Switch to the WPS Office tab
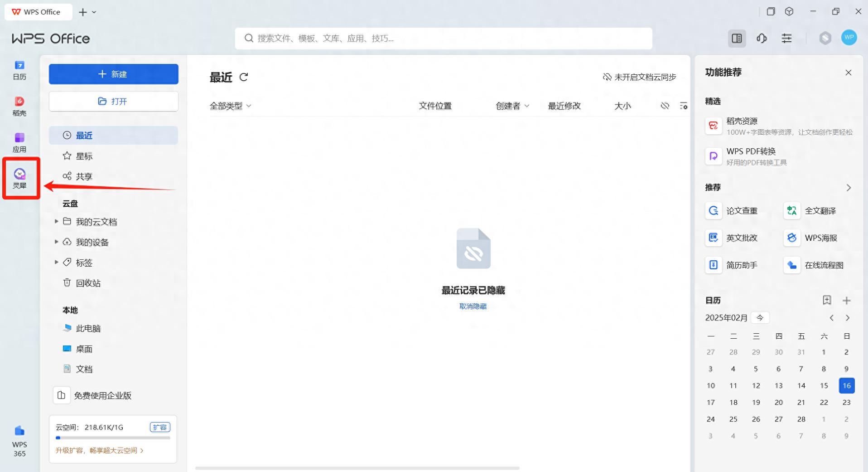 [x=38, y=12]
